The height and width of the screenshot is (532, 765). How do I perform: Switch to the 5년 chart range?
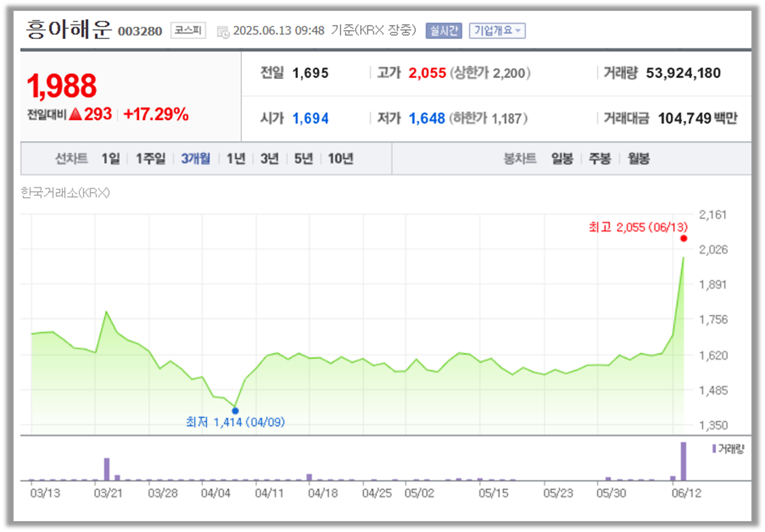coord(304,158)
